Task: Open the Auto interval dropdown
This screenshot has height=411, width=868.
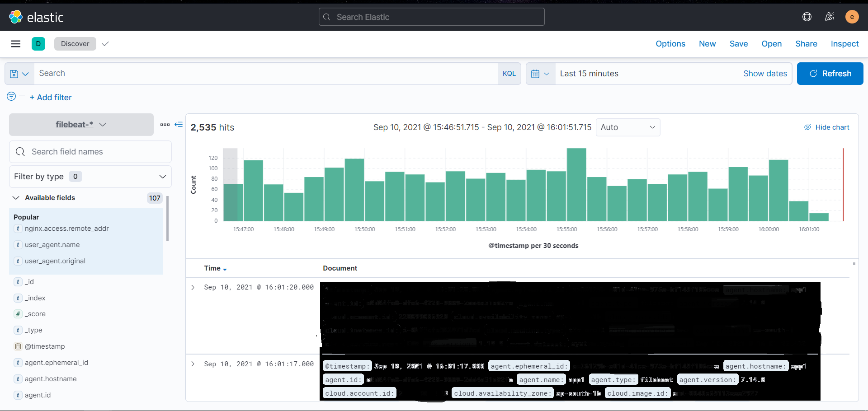Action: click(628, 127)
